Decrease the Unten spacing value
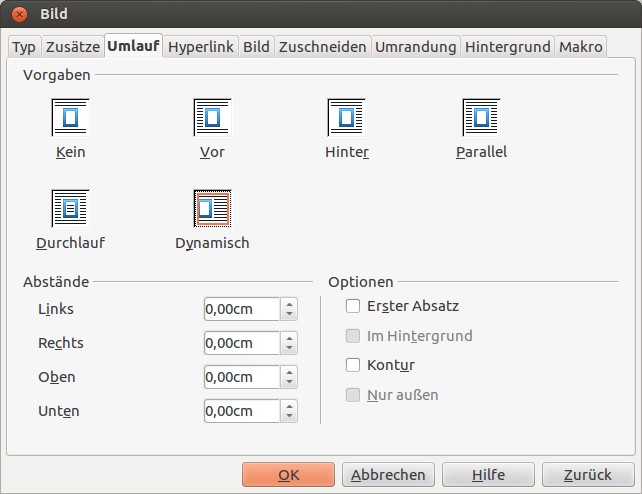Viewport: 642px width, 494px height. (290, 416)
